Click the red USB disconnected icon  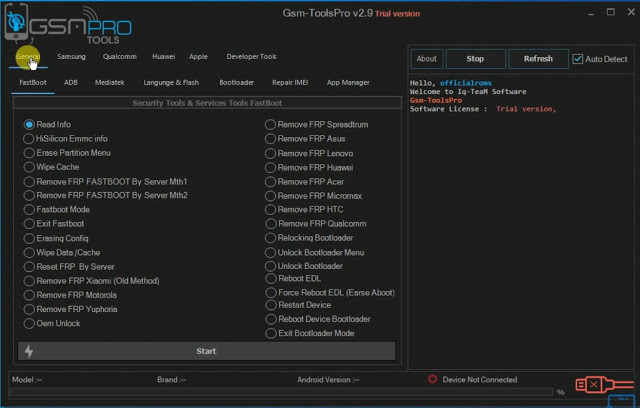pyautogui.click(x=604, y=384)
